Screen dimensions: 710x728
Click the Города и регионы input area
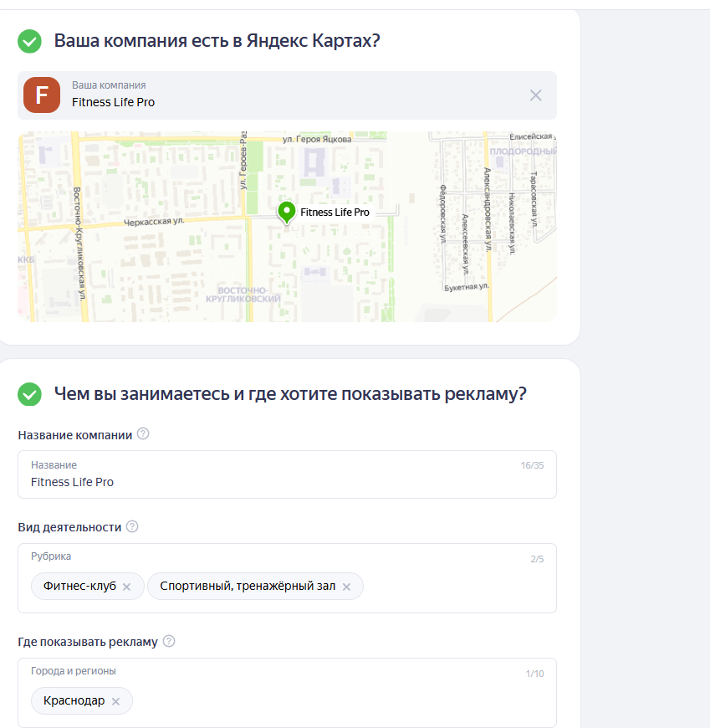click(x=287, y=693)
